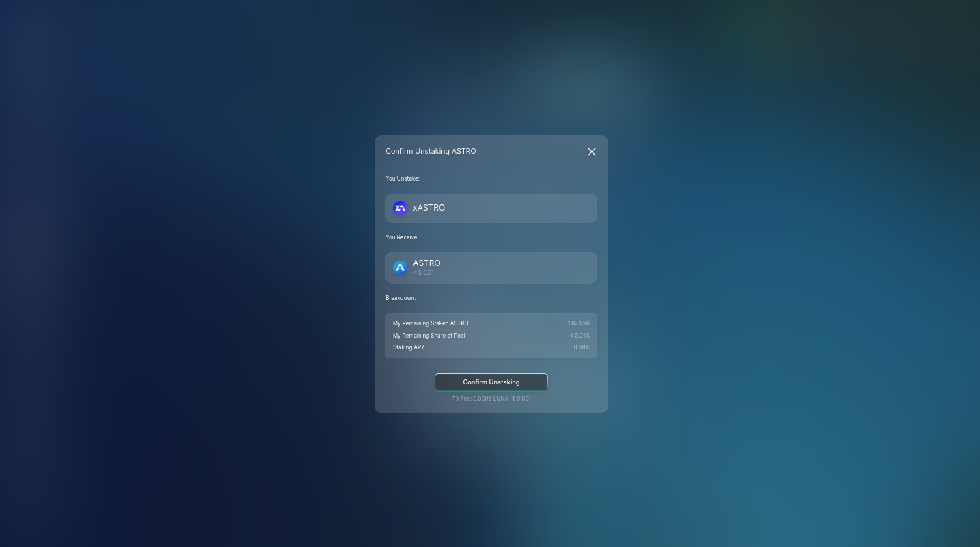The image size is (980, 547).
Task: Click empty area of the xASTRO unstake field
Action: 533,208
